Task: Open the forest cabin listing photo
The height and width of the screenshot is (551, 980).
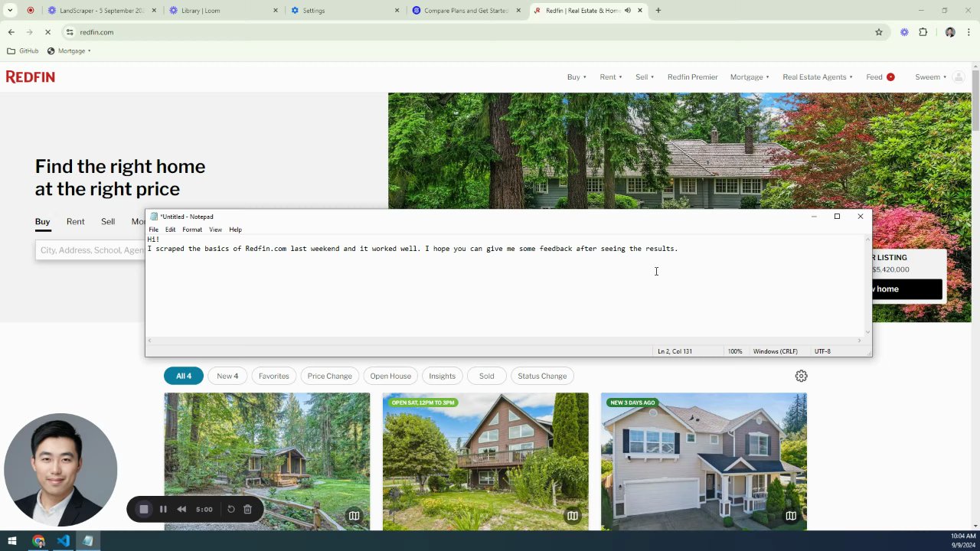Action: (x=266, y=461)
